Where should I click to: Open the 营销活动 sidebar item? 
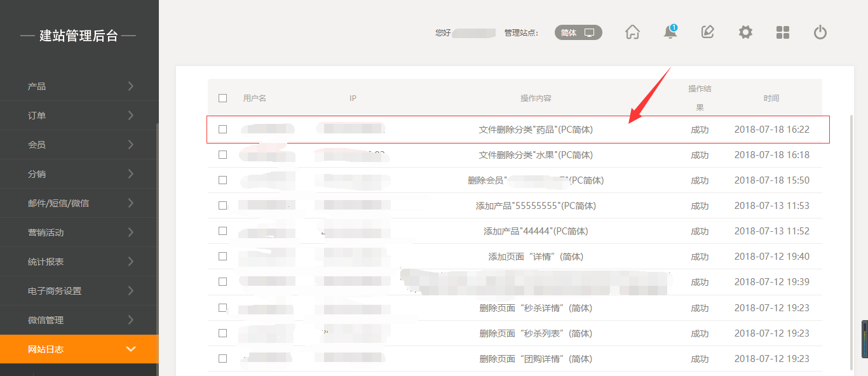(46, 232)
